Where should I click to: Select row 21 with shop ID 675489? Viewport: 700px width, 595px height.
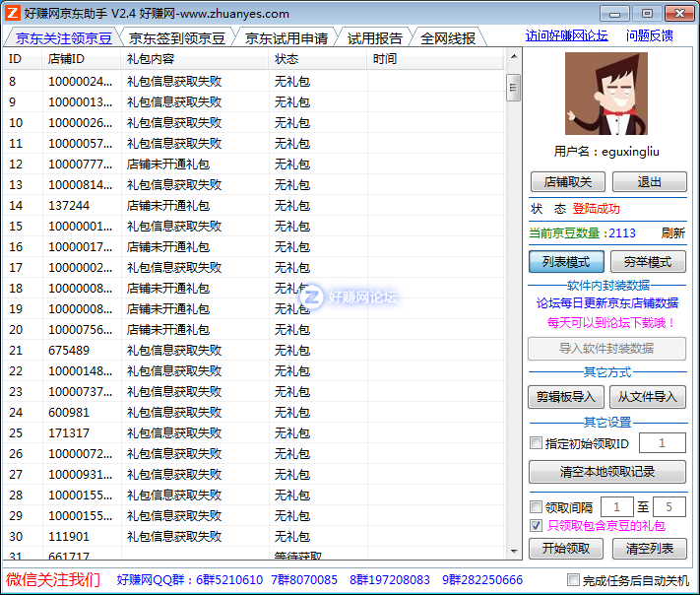point(254,351)
